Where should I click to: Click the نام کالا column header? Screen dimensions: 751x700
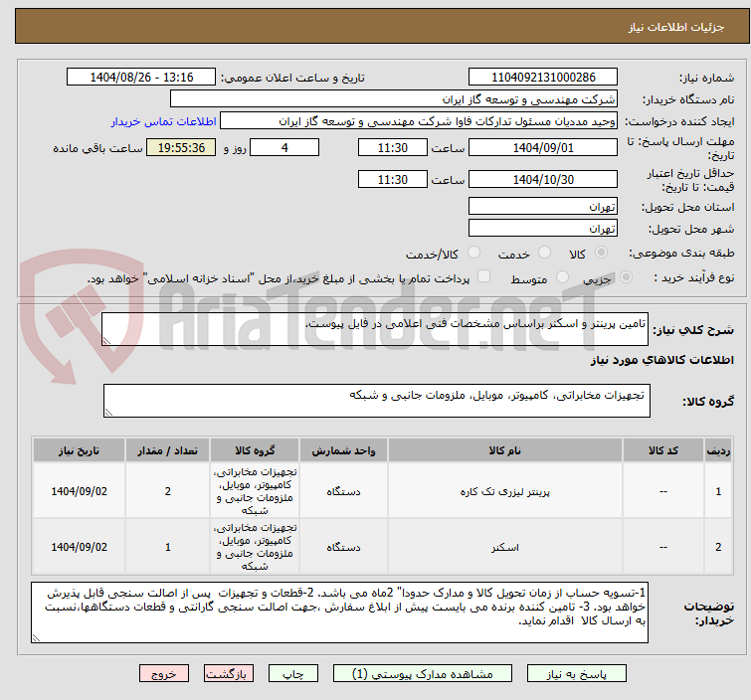point(505,450)
